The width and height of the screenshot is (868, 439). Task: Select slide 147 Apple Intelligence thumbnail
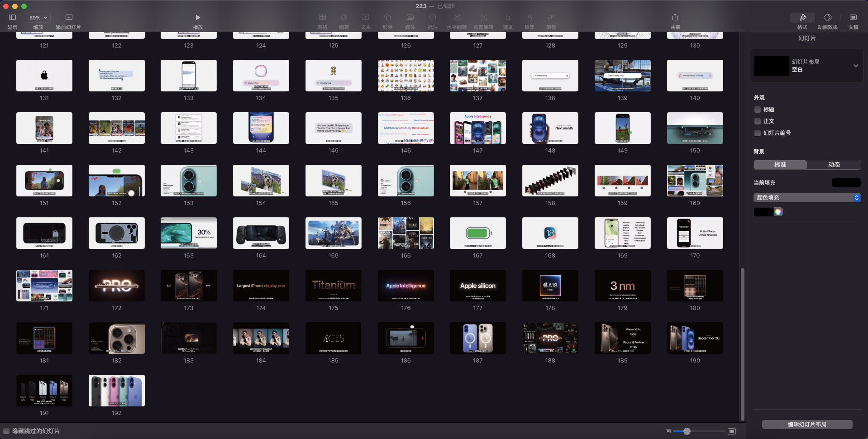[478, 128]
